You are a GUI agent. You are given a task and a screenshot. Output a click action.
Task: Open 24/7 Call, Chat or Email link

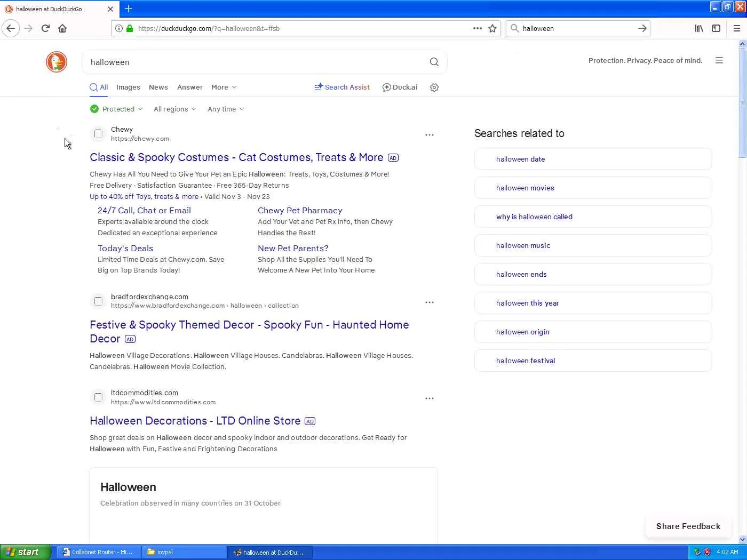[144, 211]
